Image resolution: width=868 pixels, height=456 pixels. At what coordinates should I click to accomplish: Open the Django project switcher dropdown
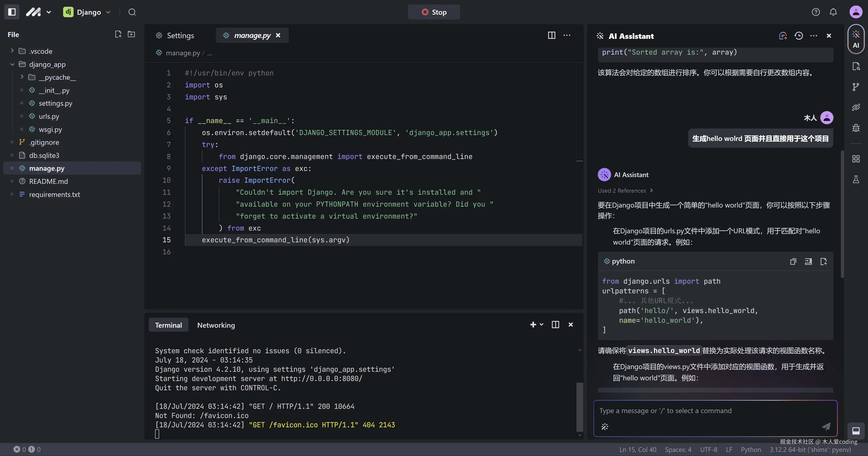pyautogui.click(x=108, y=12)
